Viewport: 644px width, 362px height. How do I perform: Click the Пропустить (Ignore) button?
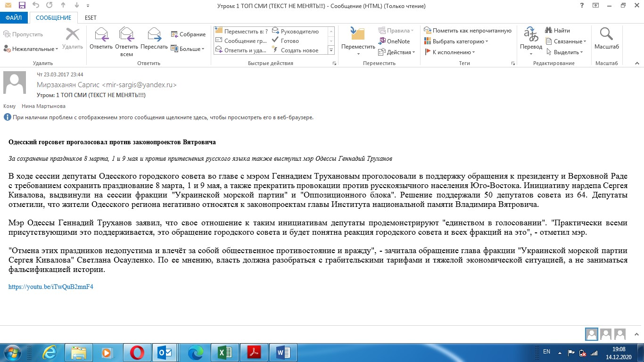pyautogui.click(x=23, y=34)
